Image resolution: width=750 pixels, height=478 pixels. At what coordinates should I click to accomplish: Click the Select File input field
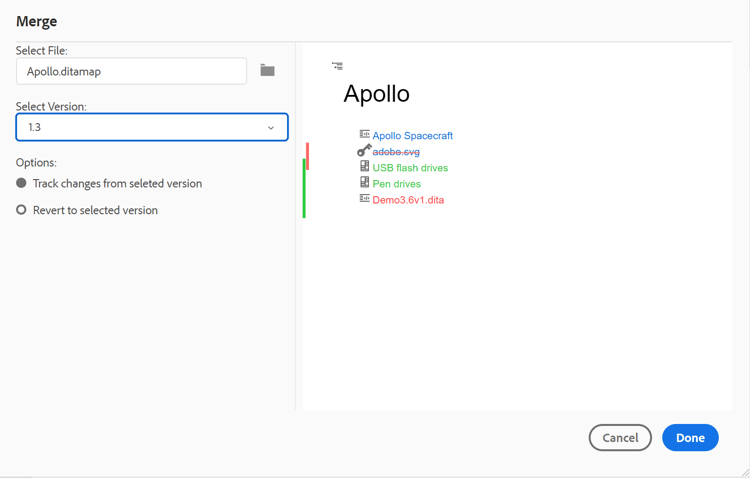point(131,71)
